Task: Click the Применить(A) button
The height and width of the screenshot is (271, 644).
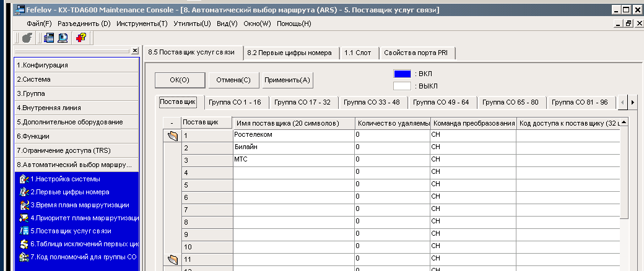Action: 287,80
